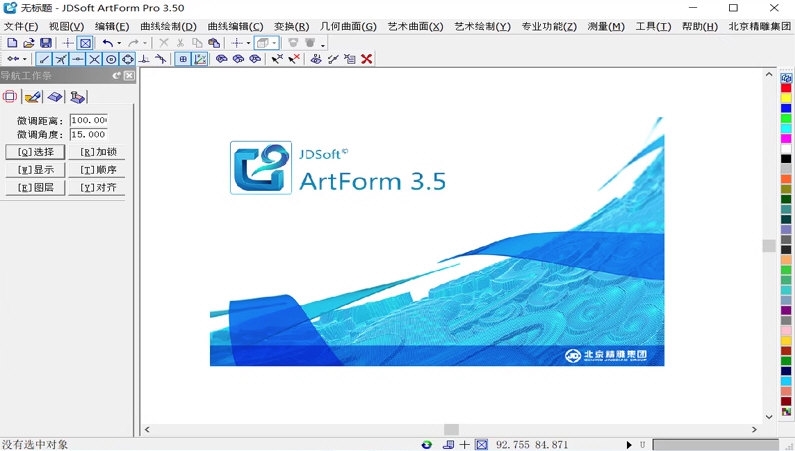Image resolution: width=795 pixels, height=451 pixels.
Task: Open the 3D view box combo dropdown
Action: click(x=274, y=43)
